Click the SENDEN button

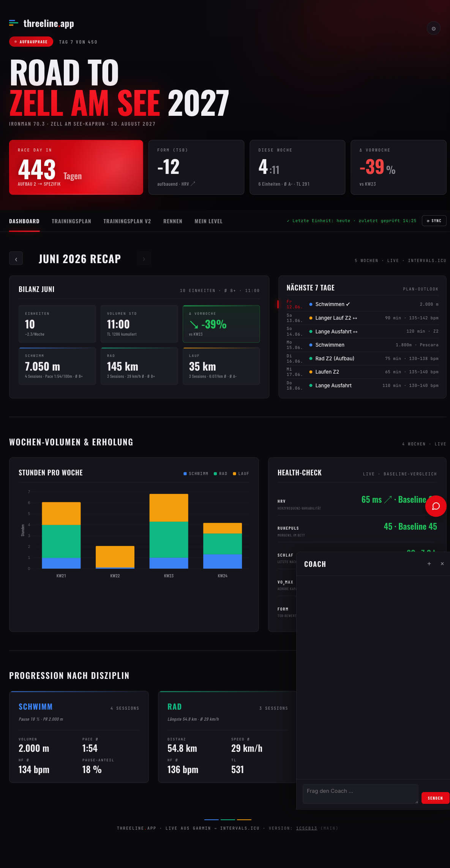(435, 798)
